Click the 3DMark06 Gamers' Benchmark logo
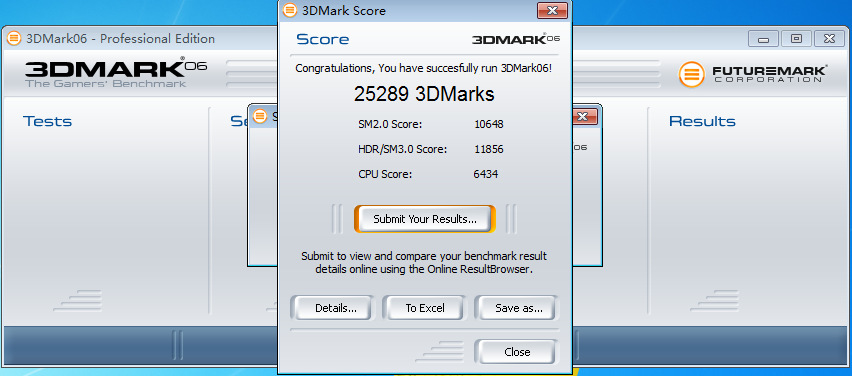 116,72
